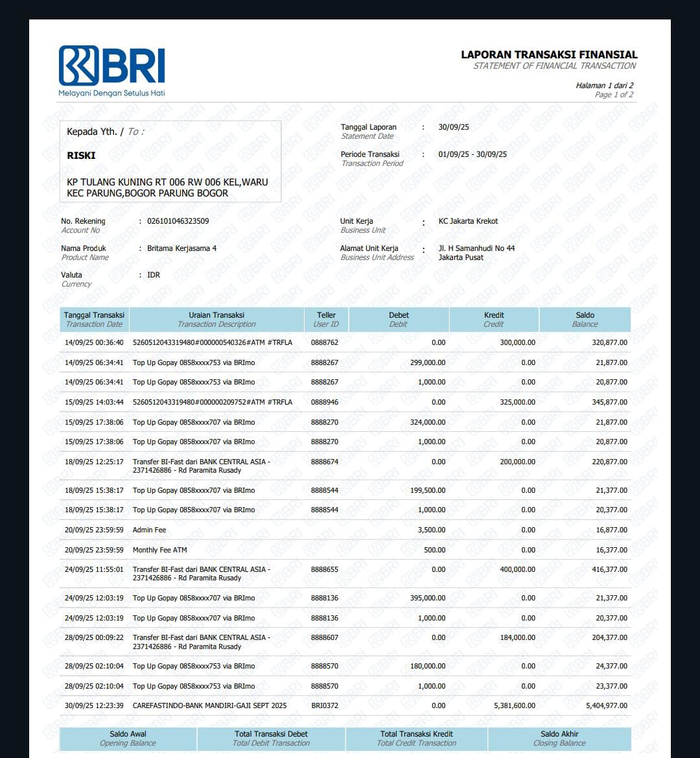
Task: Click the Uraian Transaksi column header
Action: (x=216, y=319)
